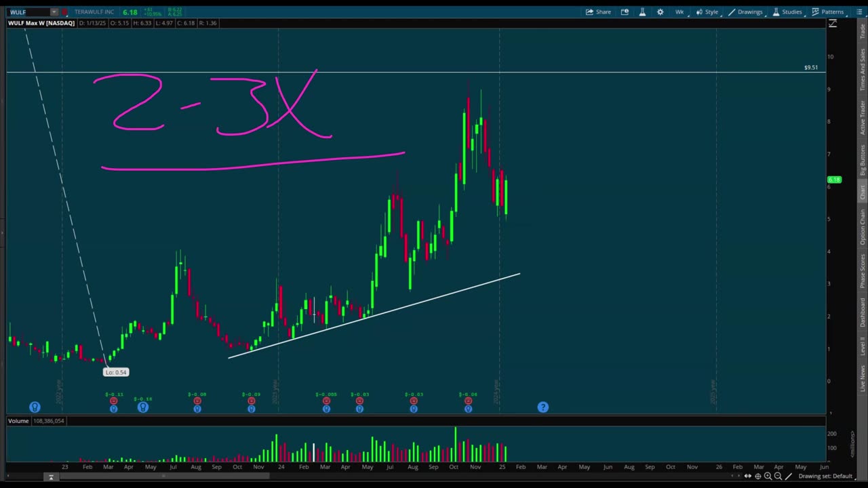The height and width of the screenshot is (488, 868).
Task: Click the chart scale icon above price axis
Action: coord(833,24)
